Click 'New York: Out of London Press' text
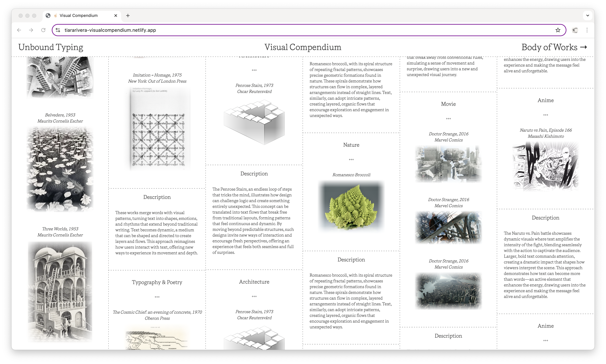This screenshot has width=606, height=364. point(157,81)
